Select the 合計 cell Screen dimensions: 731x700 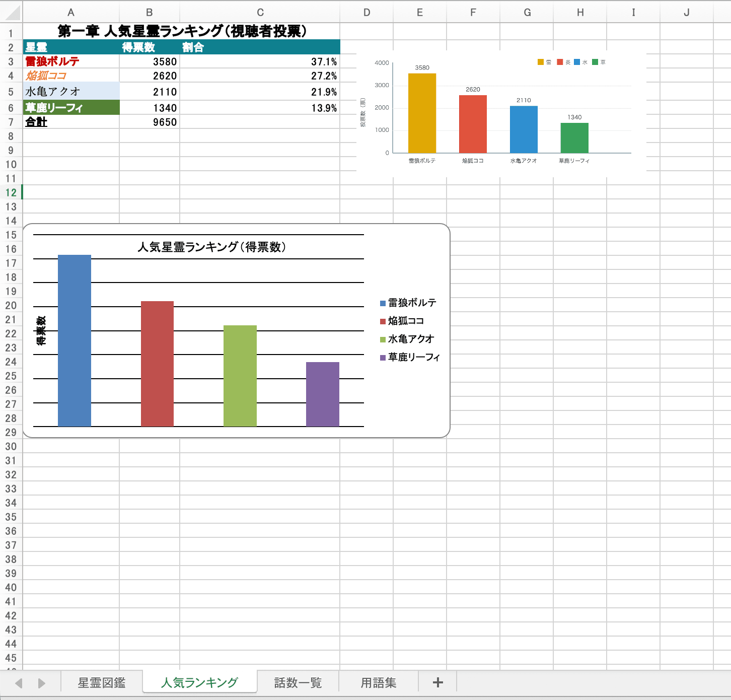[x=71, y=122]
